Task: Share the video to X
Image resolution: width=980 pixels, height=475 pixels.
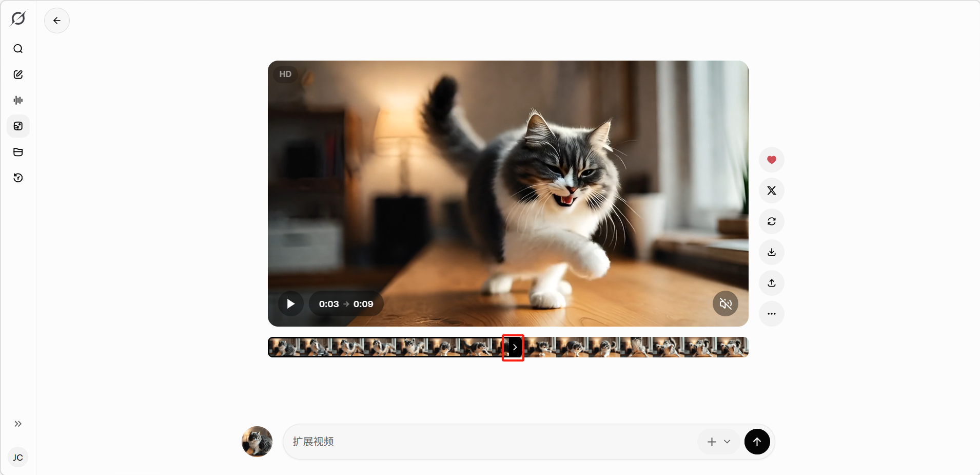Action: pos(771,191)
